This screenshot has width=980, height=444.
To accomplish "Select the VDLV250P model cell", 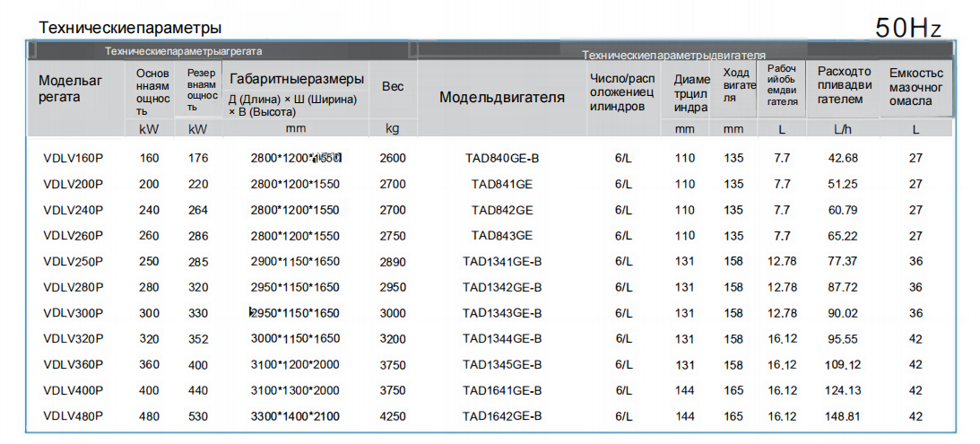I will pos(73,262).
